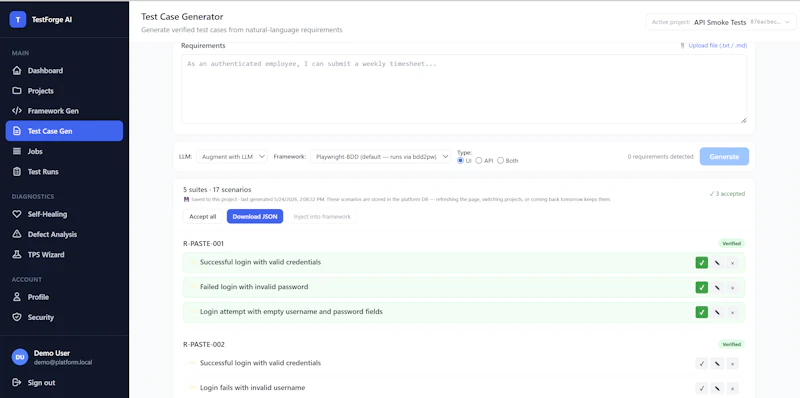Remove Failed login with invalid password scenario
The height and width of the screenshot is (398, 800).
732,287
